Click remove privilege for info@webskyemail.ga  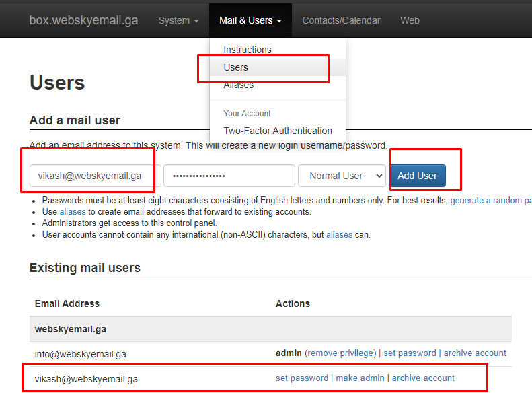click(x=340, y=353)
